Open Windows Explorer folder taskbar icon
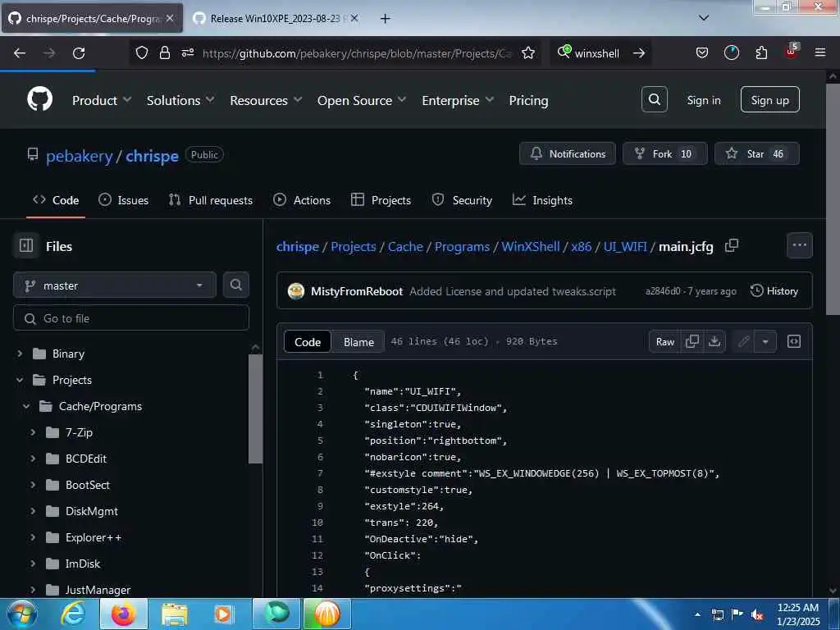This screenshot has height=630, width=840. pyautogui.click(x=174, y=614)
